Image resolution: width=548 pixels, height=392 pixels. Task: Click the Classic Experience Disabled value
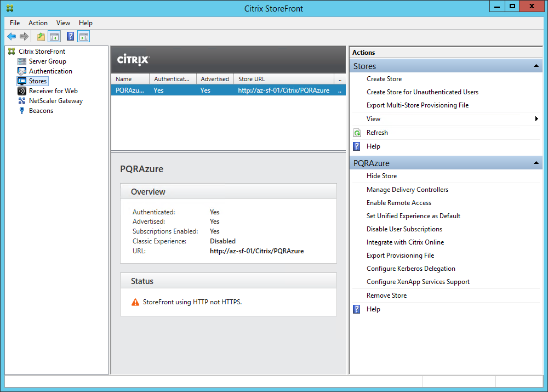point(222,241)
